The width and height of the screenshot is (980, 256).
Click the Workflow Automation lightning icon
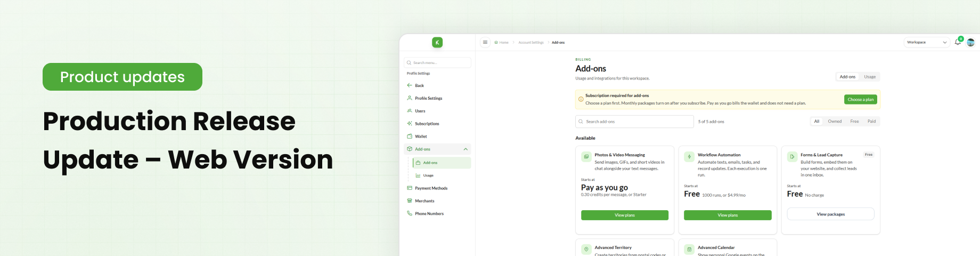(x=689, y=157)
